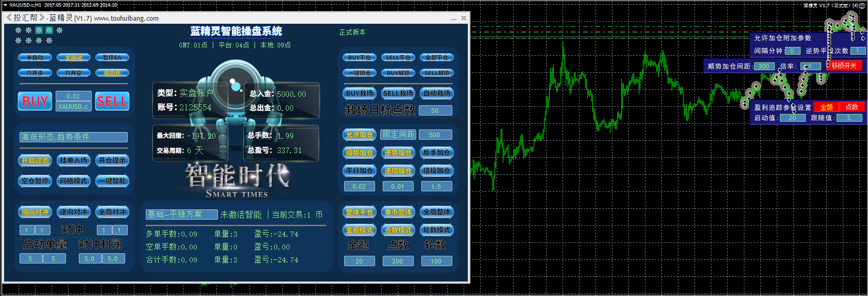Select the 金额模式 amount mode button
This screenshot has height=296, width=868.
pyautogui.click(x=360, y=230)
